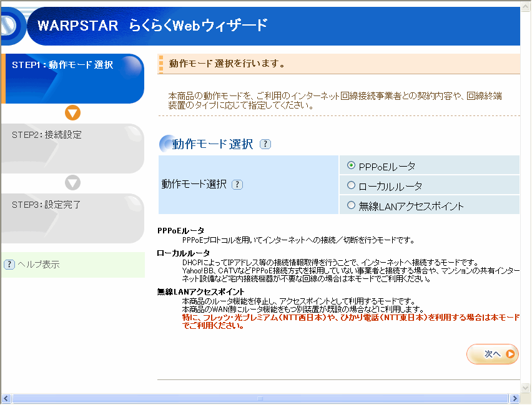Click the 動作モード選択 table row label
532x405 pixels.
point(194,184)
